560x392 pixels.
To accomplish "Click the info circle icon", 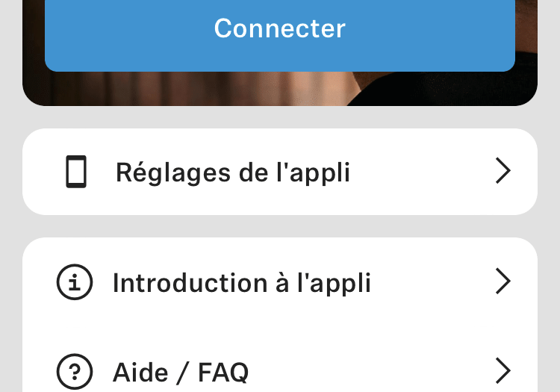I will click(x=75, y=282).
